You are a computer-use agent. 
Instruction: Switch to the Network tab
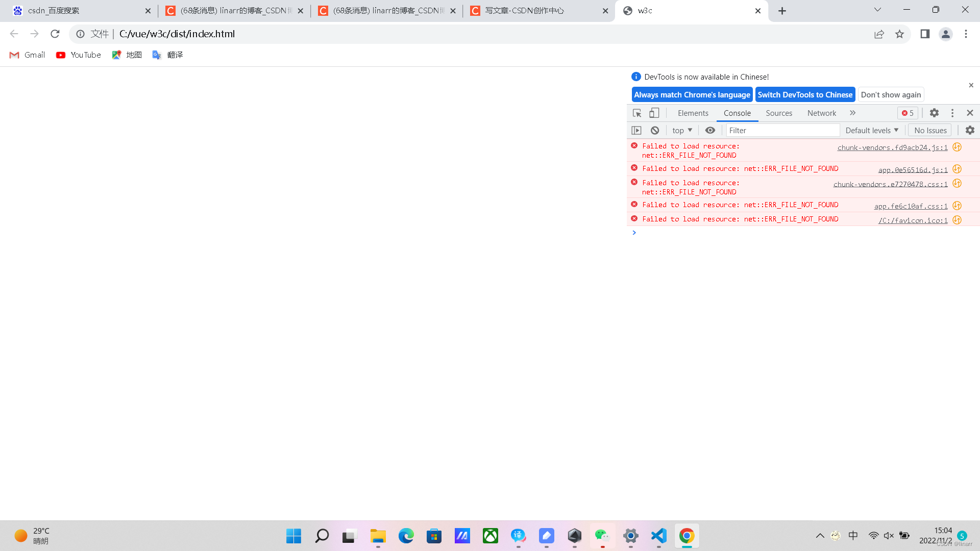point(821,113)
